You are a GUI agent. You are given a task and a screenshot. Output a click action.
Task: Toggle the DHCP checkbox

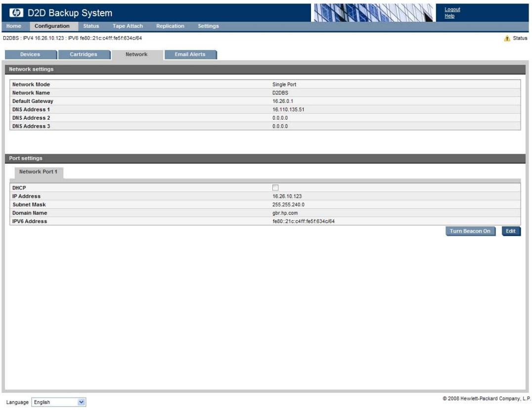pyautogui.click(x=275, y=187)
